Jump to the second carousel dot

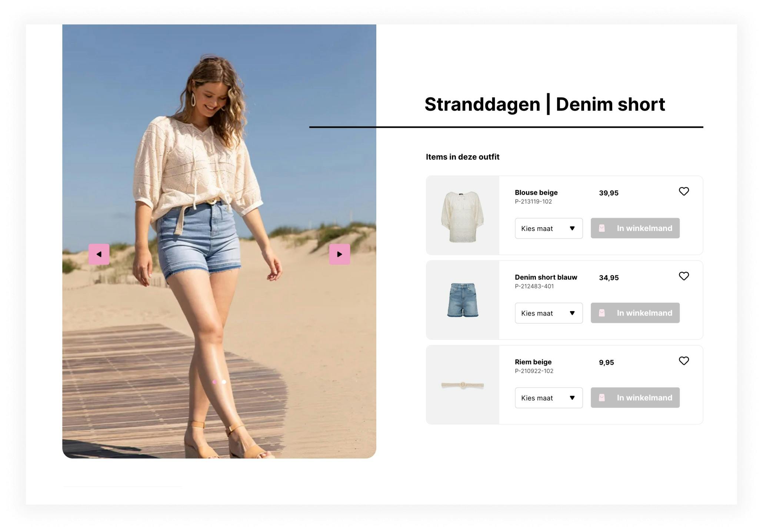tap(224, 382)
